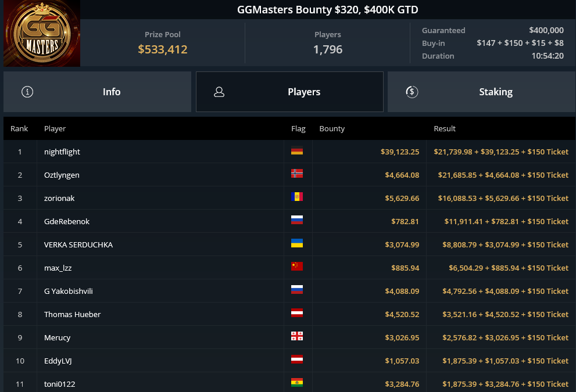
Task: Click result starting with $4,792.56
Action: tap(506, 291)
